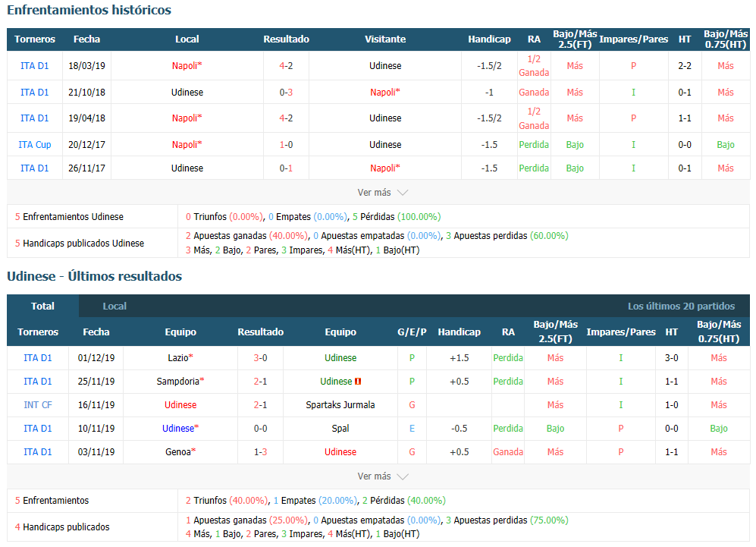Expand Ver más under historical matchups
Screen dimensions: 756x547
382,193
